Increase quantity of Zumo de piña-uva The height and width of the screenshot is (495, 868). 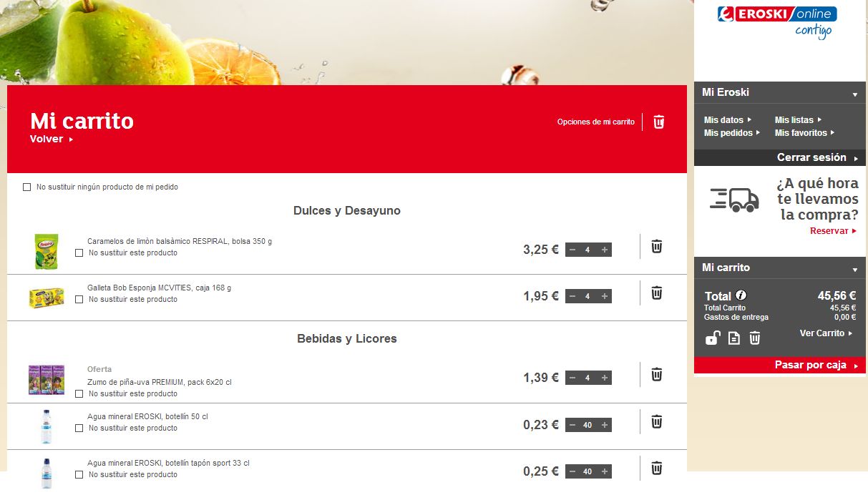coord(605,378)
